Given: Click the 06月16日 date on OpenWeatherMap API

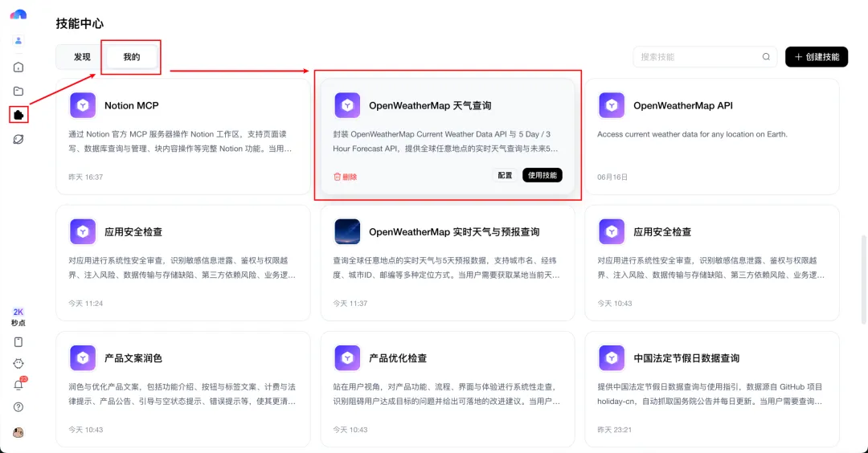Looking at the screenshot, I should point(612,177).
